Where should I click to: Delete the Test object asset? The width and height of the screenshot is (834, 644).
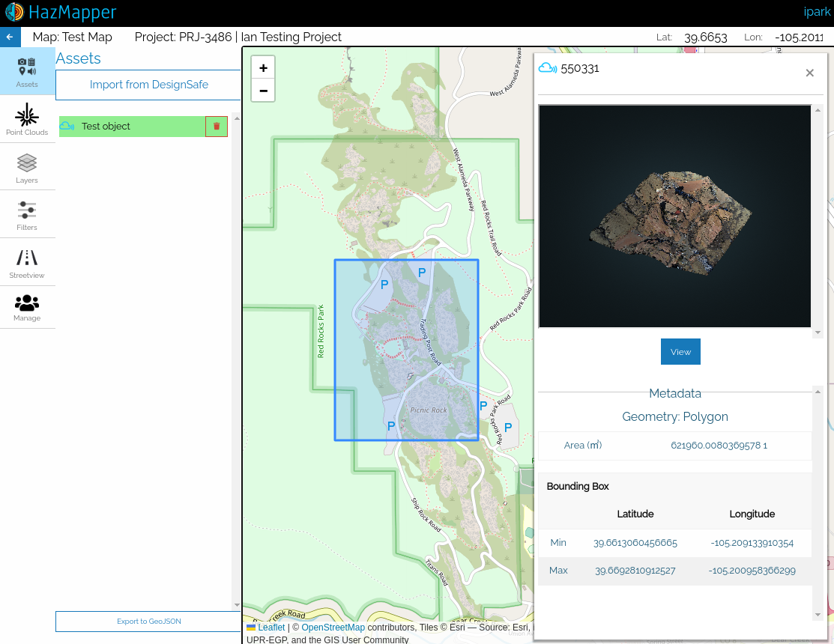click(217, 127)
